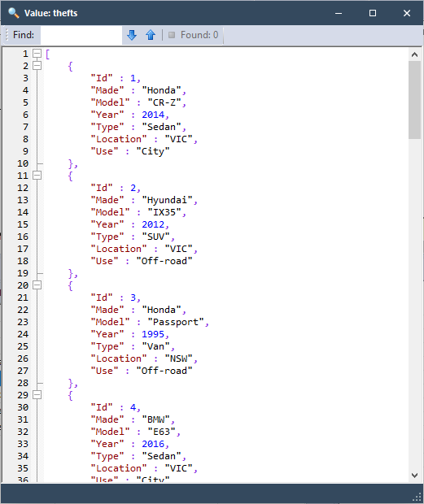The width and height of the screenshot is (424, 504).
Task: Click the Find next down arrow
Action: click(132, 35)
